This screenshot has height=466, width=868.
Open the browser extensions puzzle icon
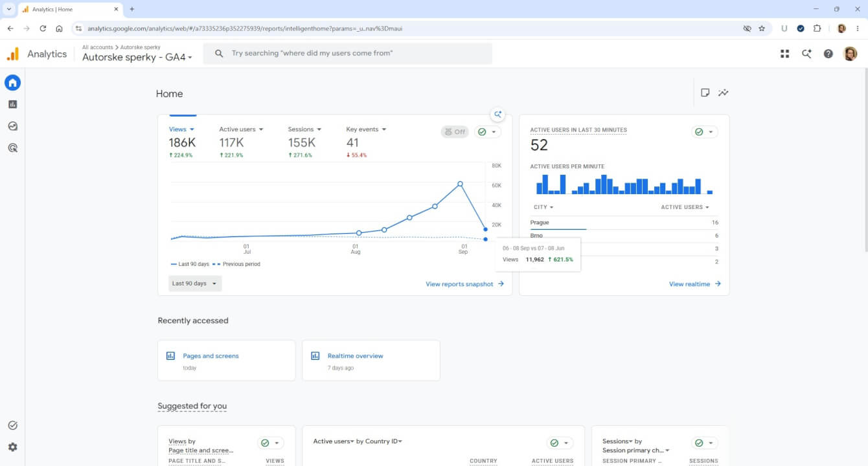point(817,28)
